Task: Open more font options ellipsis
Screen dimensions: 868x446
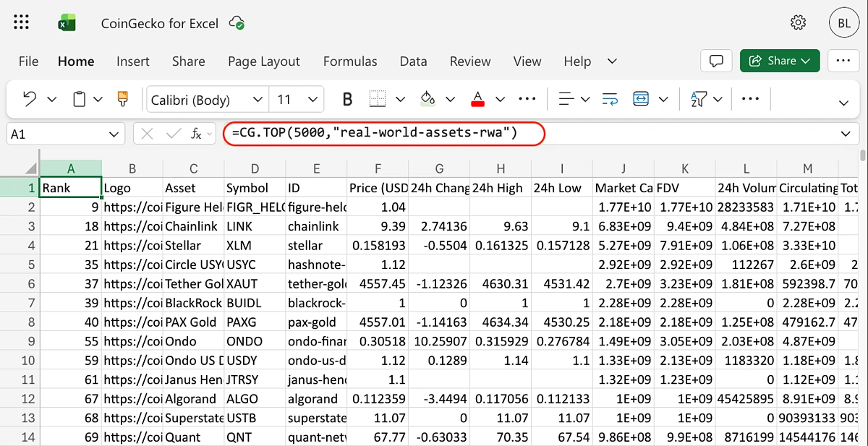Action: [x=527, y=99]
